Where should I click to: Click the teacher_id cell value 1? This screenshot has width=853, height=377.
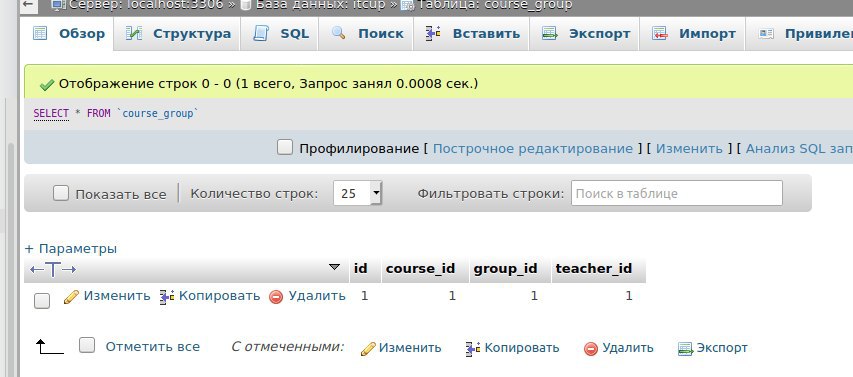(629, 296)
